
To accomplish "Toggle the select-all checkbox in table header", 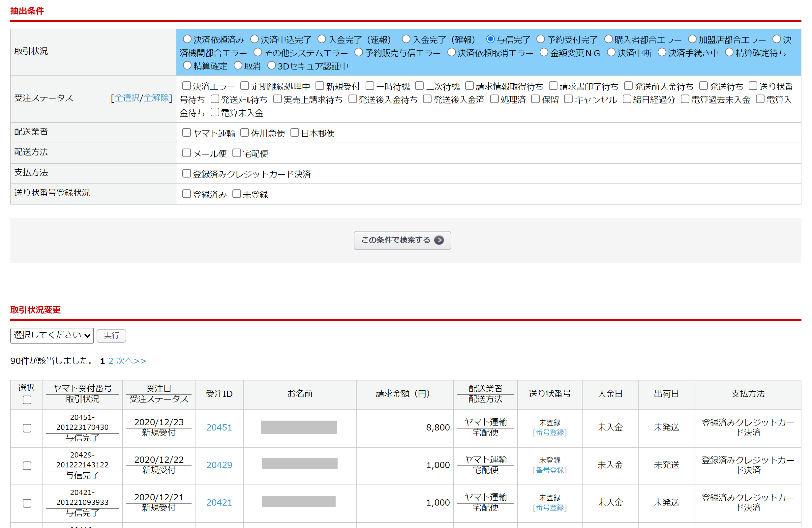I will [27, 400].
